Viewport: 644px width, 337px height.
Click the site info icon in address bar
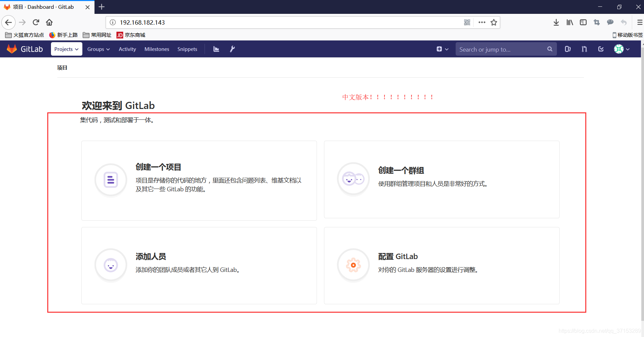tap(113, 22)
